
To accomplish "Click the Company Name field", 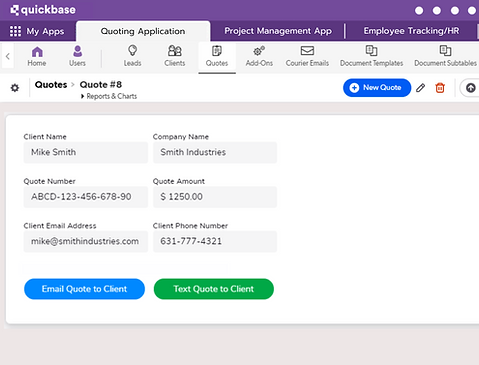I will (x=215, y=152).
